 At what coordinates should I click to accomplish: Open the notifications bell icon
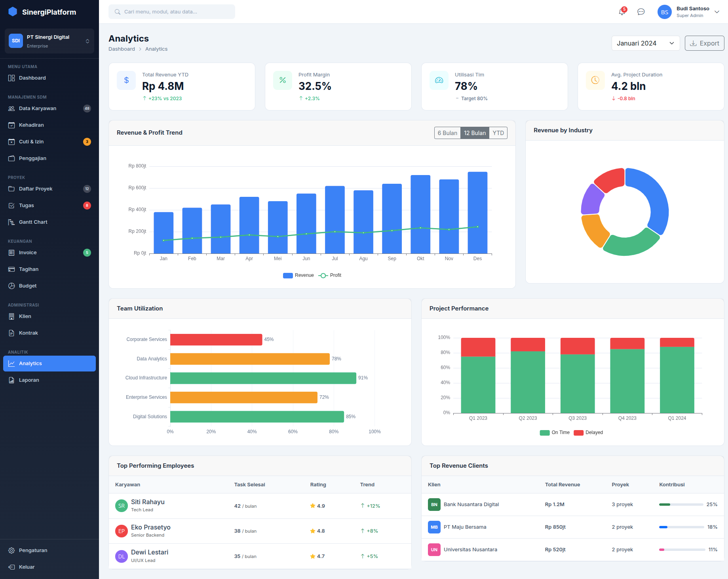(x=622, y=12)
